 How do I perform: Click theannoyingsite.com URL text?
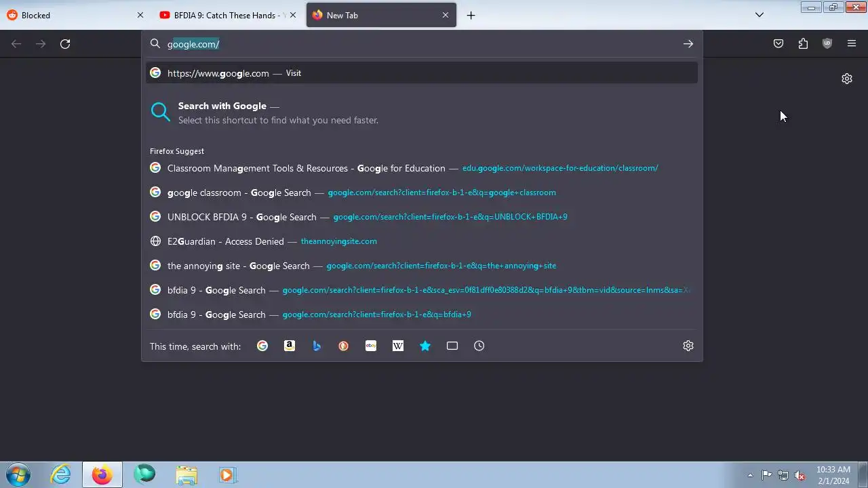tap(338, 241)
